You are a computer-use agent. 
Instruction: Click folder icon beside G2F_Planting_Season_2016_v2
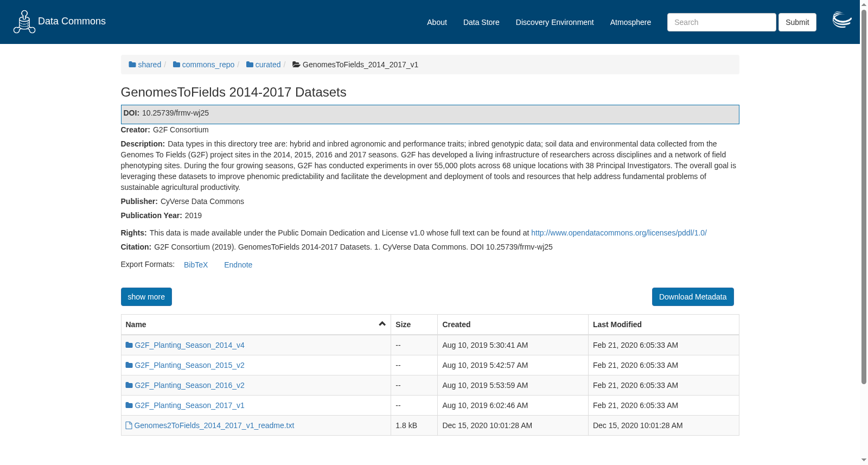[x=129, y=385]
